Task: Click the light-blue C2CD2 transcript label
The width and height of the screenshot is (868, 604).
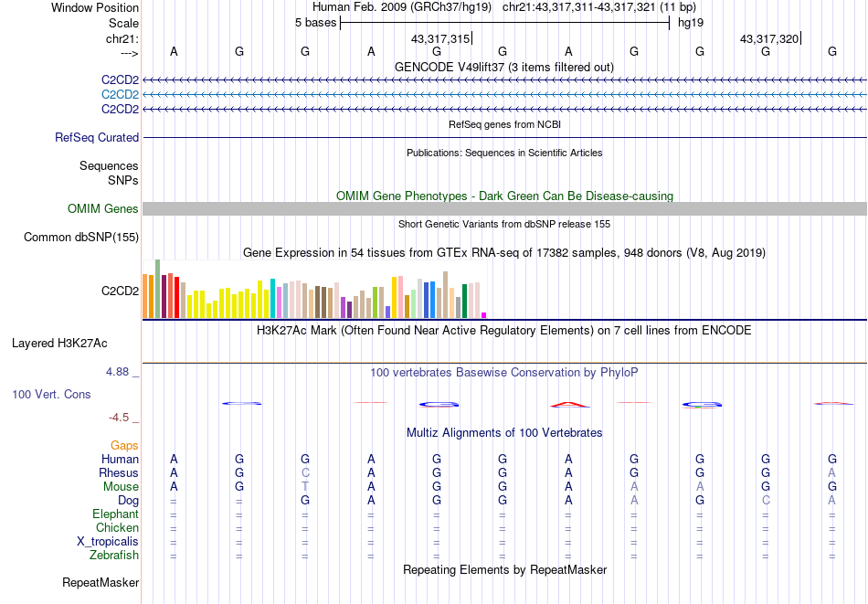Action: click(x=120, y=95)
